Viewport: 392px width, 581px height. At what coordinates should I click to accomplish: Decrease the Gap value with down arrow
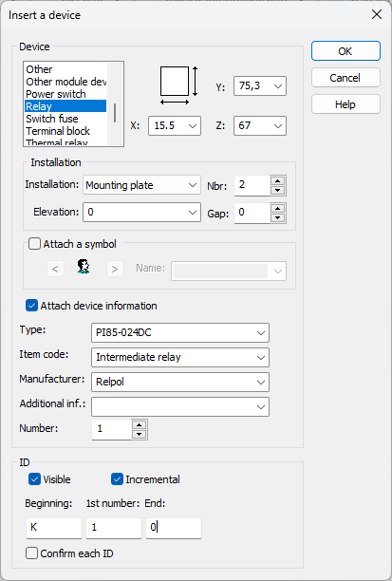click(x=277, y=218)
